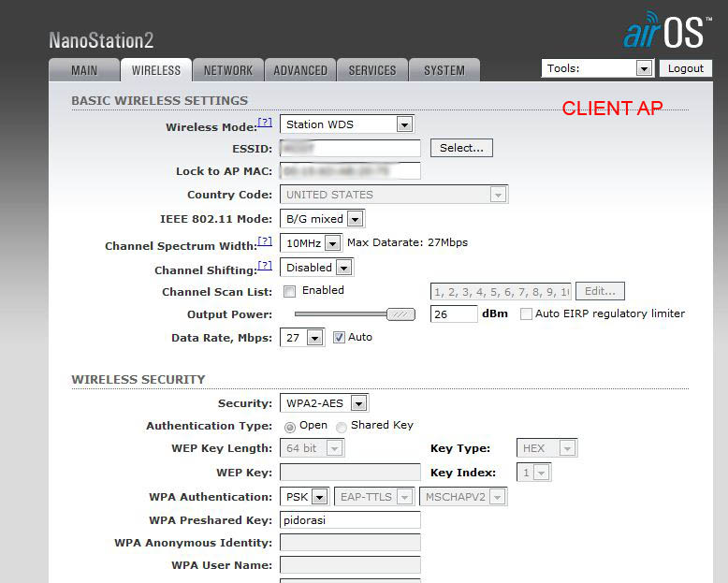Switch to the WIRELESS tab

[156, 70]
